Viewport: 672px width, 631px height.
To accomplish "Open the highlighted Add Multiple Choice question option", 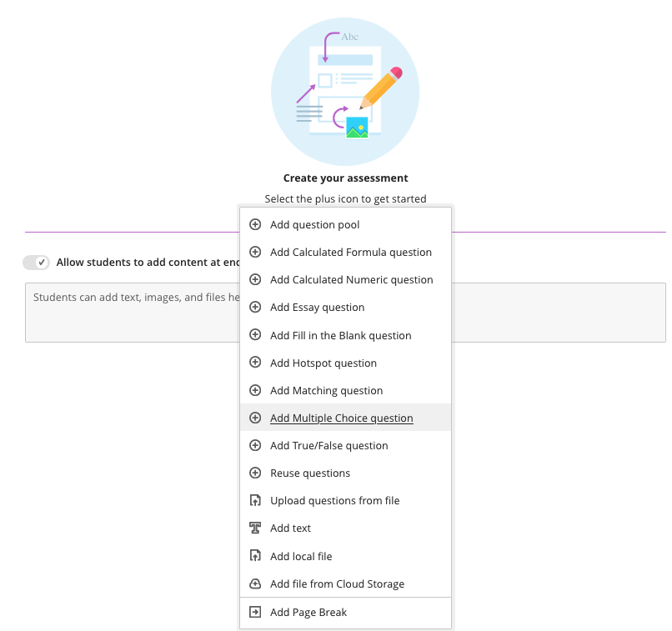I will 343,418.
